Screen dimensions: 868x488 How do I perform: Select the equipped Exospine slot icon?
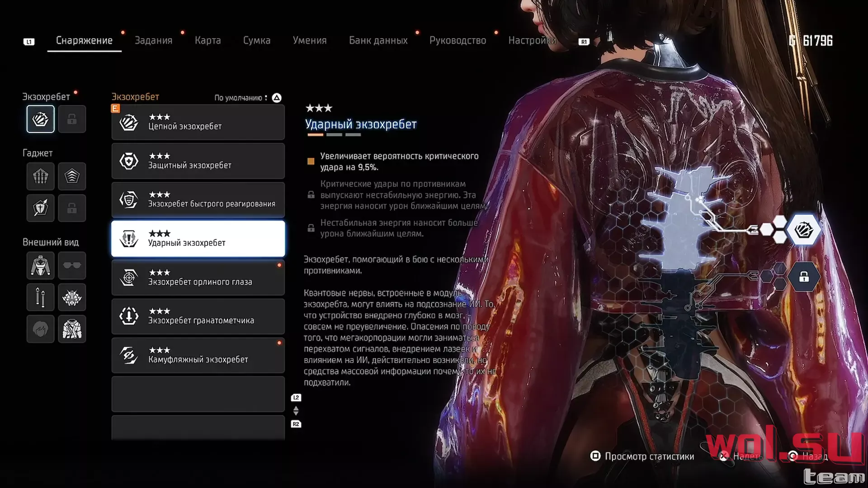pyautogui.click(x=40, y=119)
